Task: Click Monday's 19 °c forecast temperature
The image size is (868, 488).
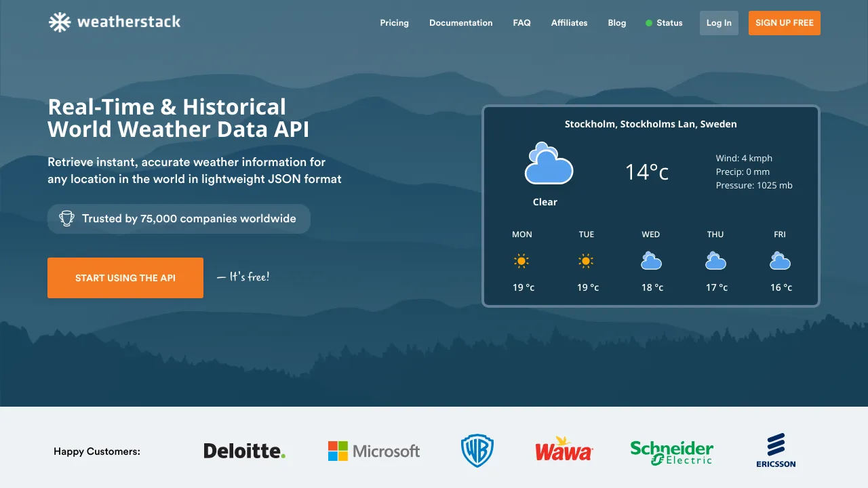Action: click(524, 287)
